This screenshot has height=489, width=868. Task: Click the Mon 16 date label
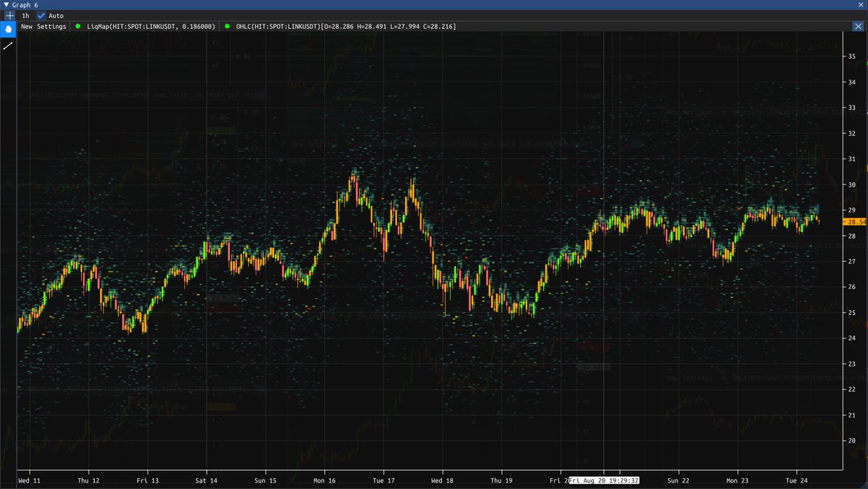click(x=324, y=480)
